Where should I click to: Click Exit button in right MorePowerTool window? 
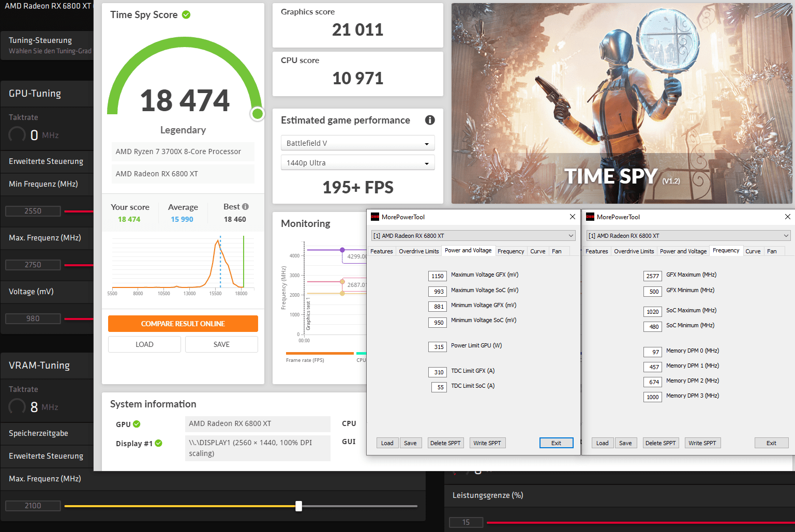pos(771,443)
